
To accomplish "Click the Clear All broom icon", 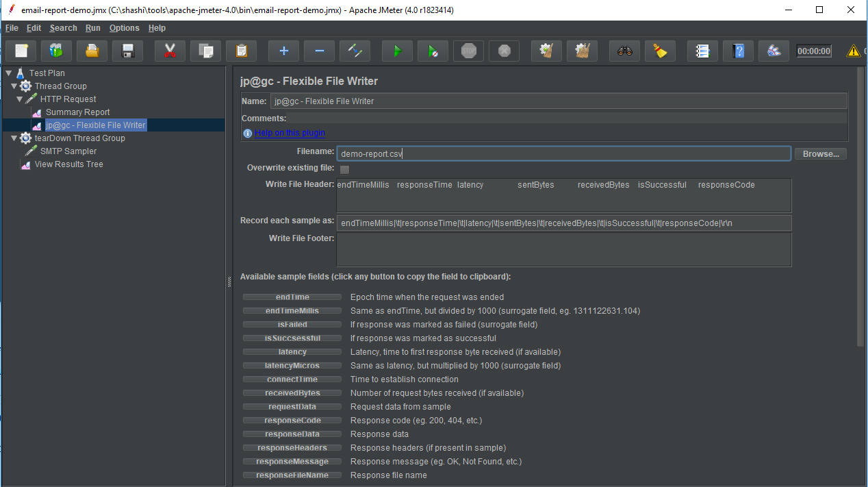I will point(582,51).
